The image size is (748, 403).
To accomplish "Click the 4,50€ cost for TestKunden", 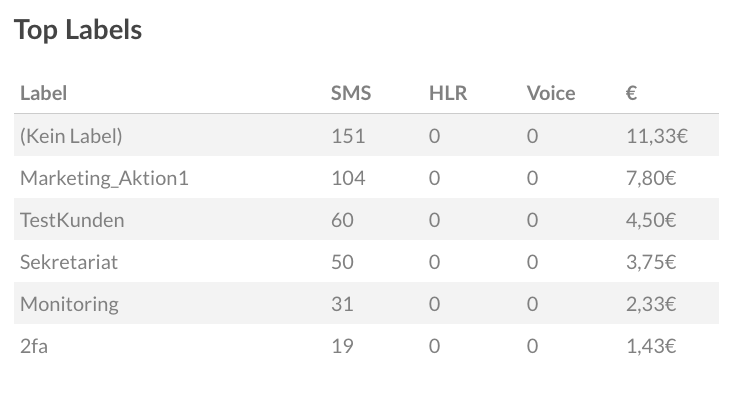I will (651, 220).
